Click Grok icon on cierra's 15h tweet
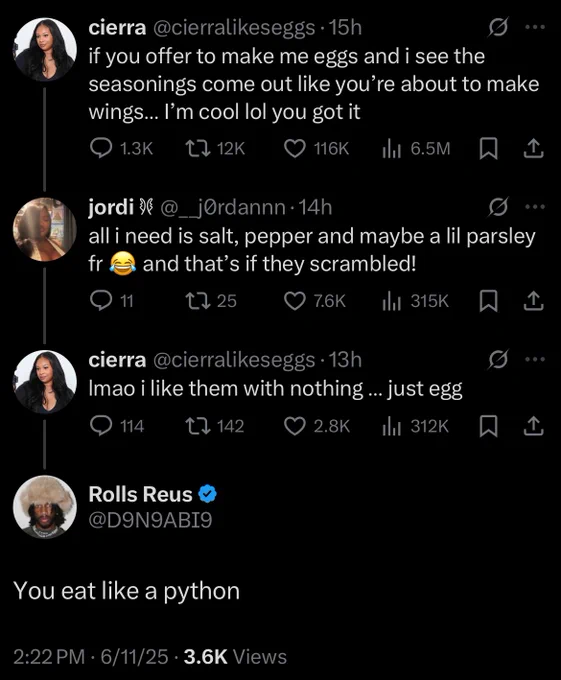 (x=498, y=28)
